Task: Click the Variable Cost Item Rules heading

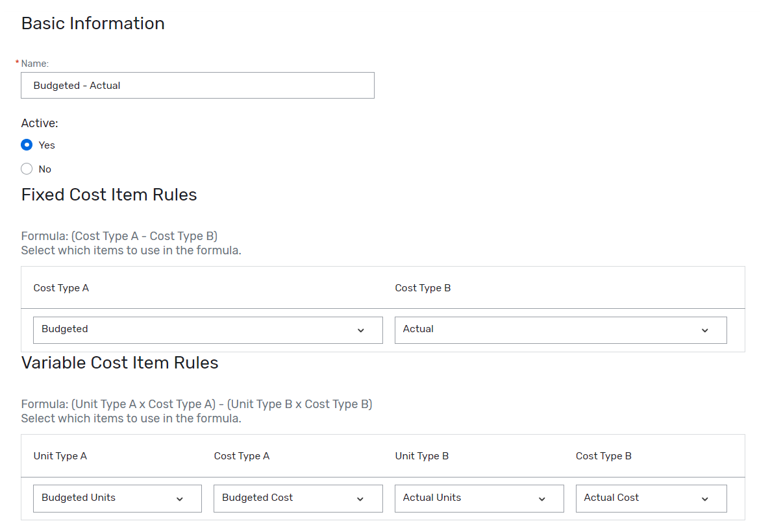Action: click(x=120, y=363)
